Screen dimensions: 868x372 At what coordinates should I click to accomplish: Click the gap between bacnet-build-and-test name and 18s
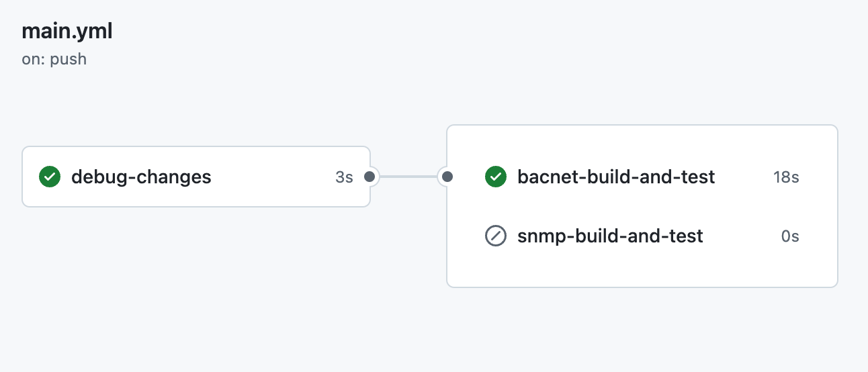click(x=743, y=177)
